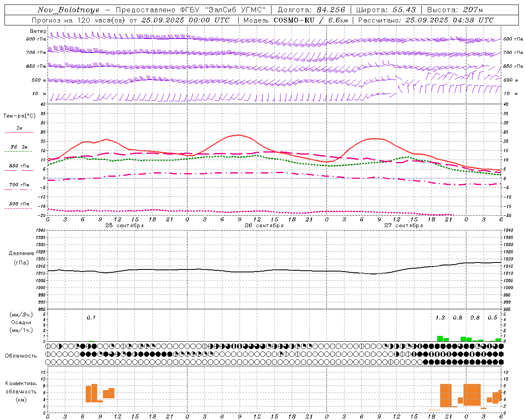The width and height of the screenshot is (525, 420).
Task: Click the "Тем-ра(°C)" temperature label
Action: click(19, 116)
